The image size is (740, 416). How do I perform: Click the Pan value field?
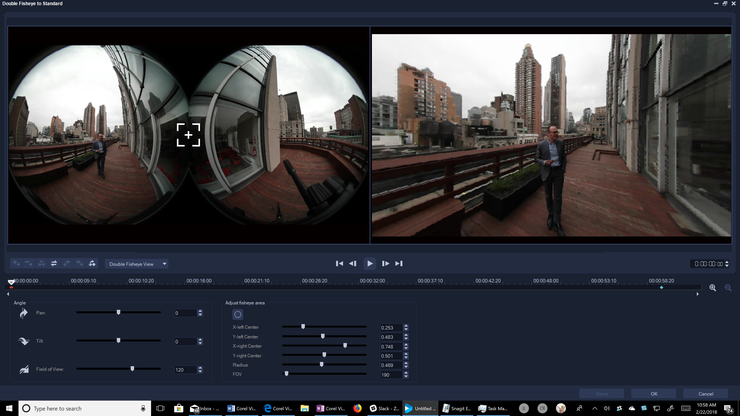[x=185, y=313]
